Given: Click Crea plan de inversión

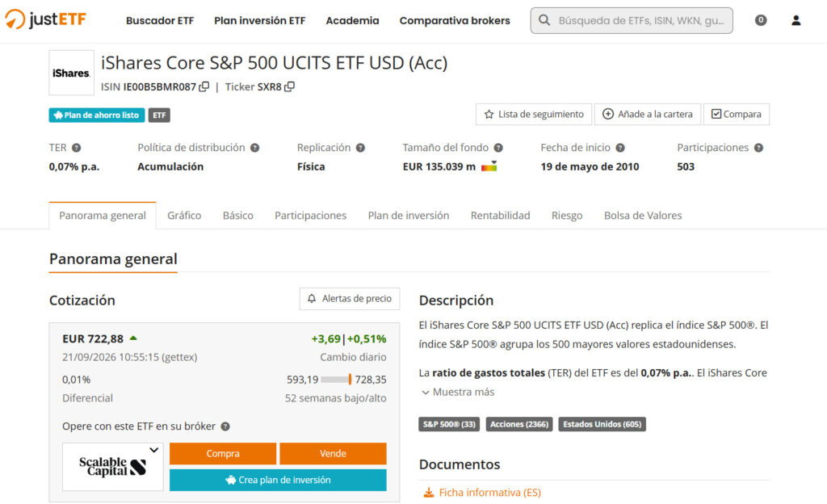Looking at the screenshot, I should [x=278, y=480].
